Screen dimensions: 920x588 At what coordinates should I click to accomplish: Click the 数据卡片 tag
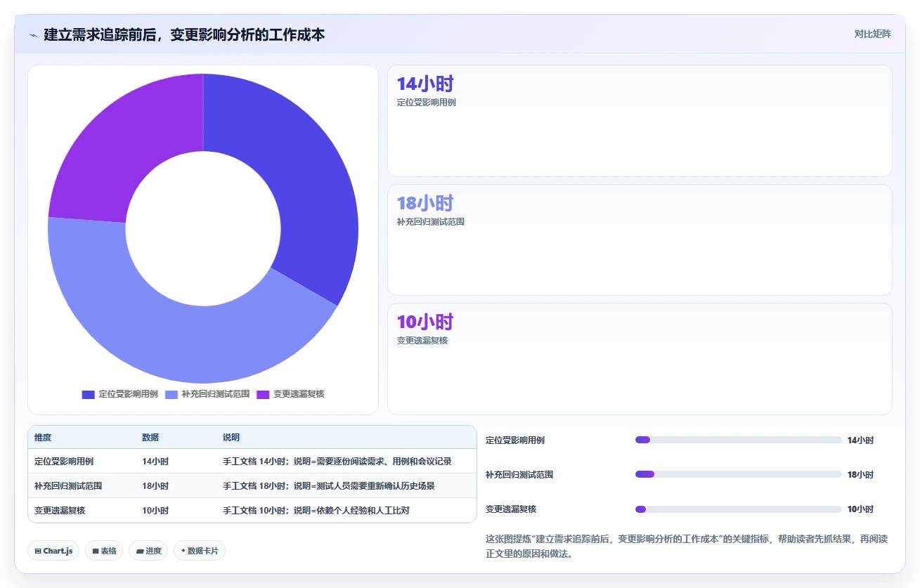tap(200, 551)
